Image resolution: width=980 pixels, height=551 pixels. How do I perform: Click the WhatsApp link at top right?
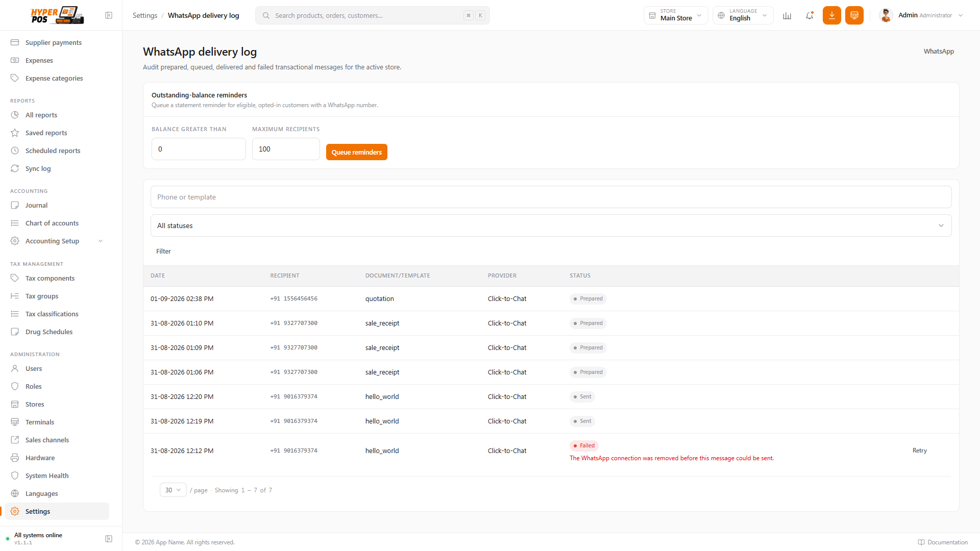point(939,51)
